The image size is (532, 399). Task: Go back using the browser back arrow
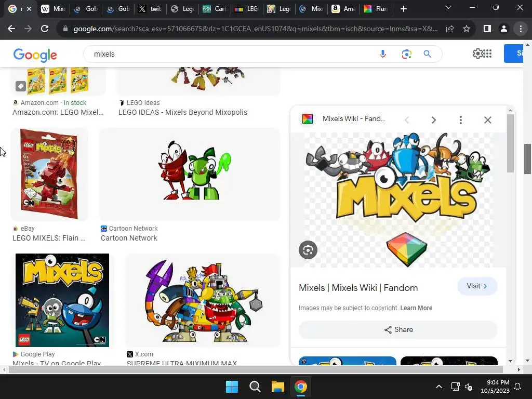click(11, 29)
